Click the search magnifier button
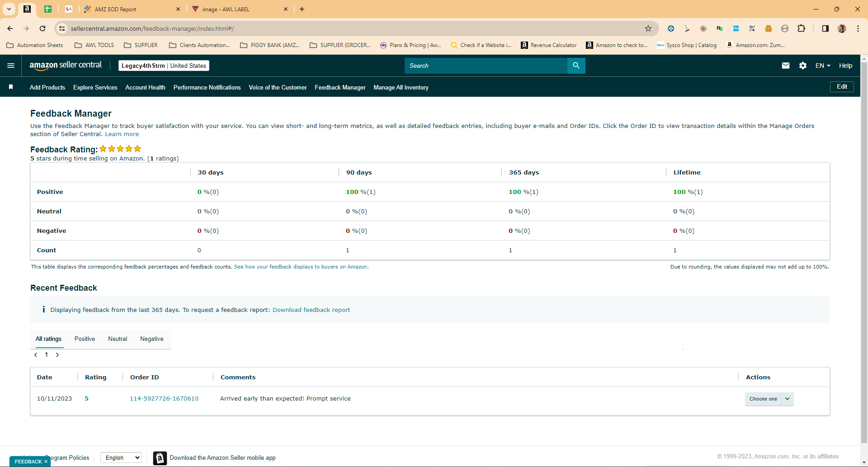 click(x=576, y=66)
